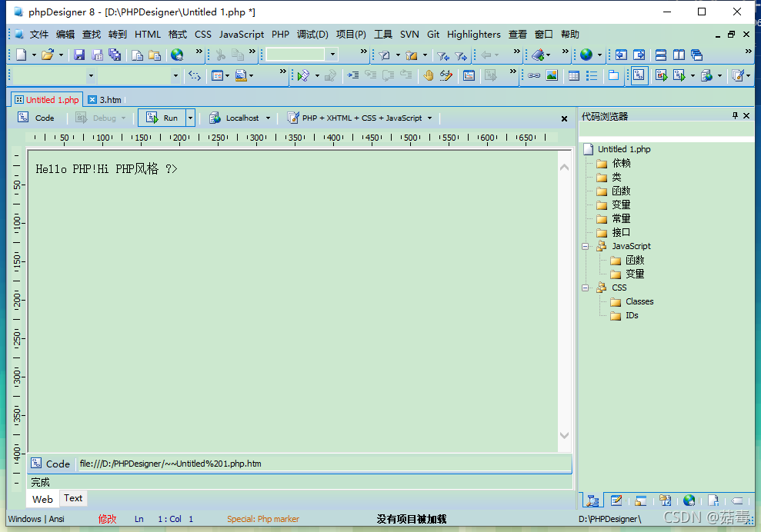Click the glasses with pencil icon
Image resolution: width=761 pixels, height=532 pixels.
pos(446,75)
